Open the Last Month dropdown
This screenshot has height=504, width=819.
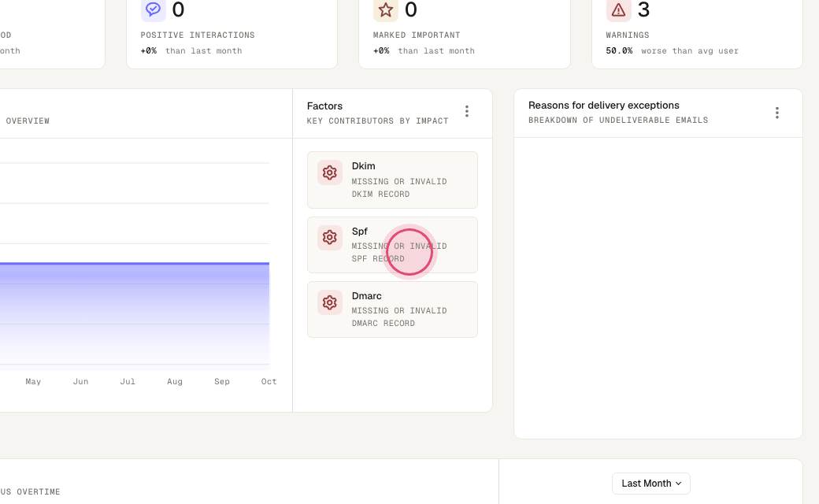click(x=650, y=484)
